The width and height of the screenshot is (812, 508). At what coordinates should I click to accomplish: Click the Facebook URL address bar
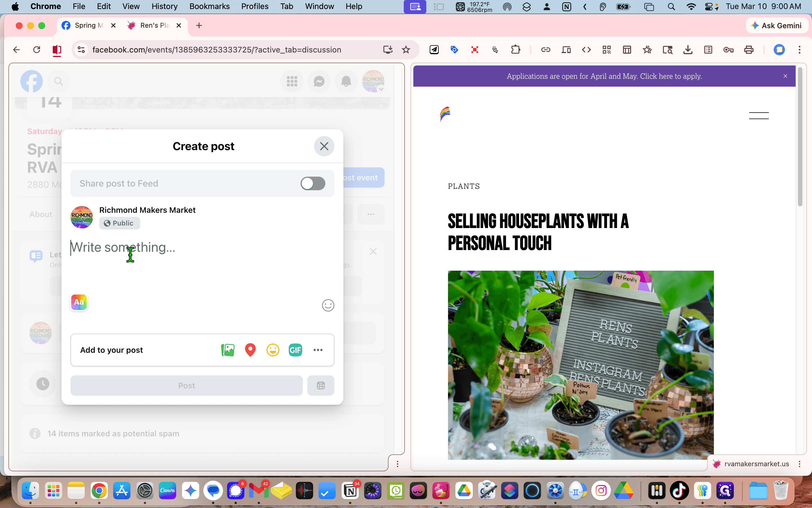pos(217,50)
